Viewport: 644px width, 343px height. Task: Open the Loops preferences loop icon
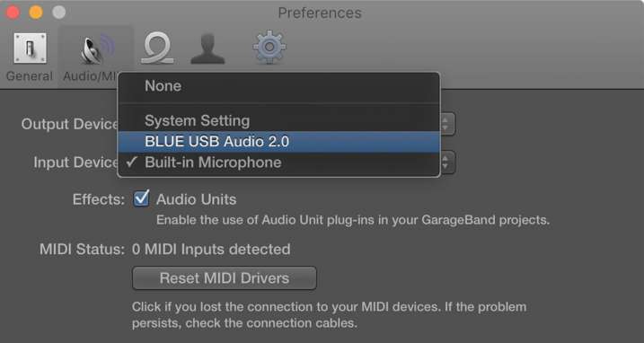(157, 48)
